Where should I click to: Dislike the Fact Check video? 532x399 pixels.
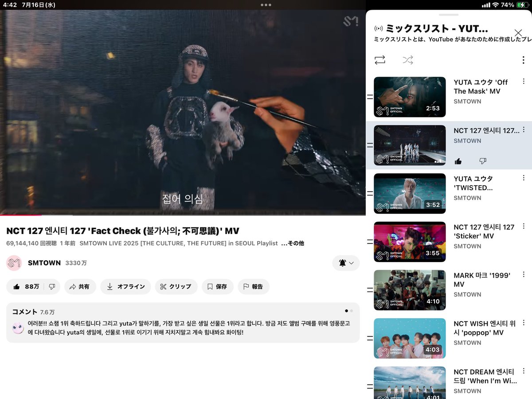click(52, 287)
